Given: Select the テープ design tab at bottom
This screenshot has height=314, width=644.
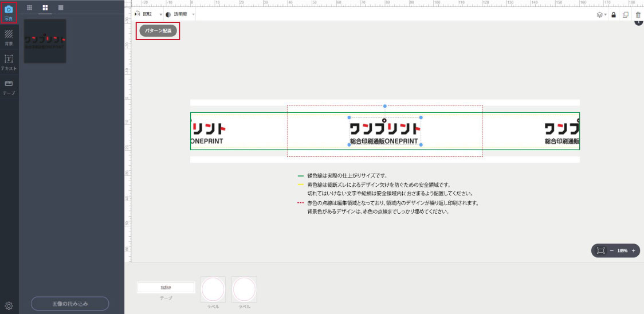Looking at the screenshot, I should pos(166,287).
